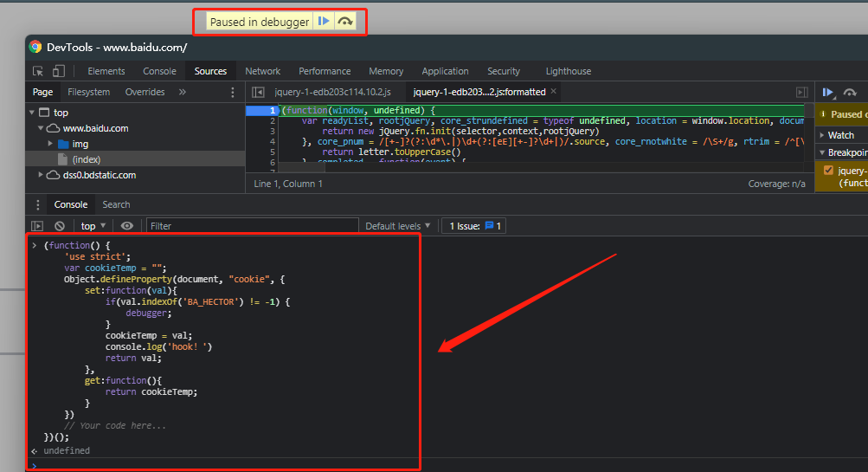Close the jquery formatted file tab
The width and height of the screenshot is (868, 472).
553,92
